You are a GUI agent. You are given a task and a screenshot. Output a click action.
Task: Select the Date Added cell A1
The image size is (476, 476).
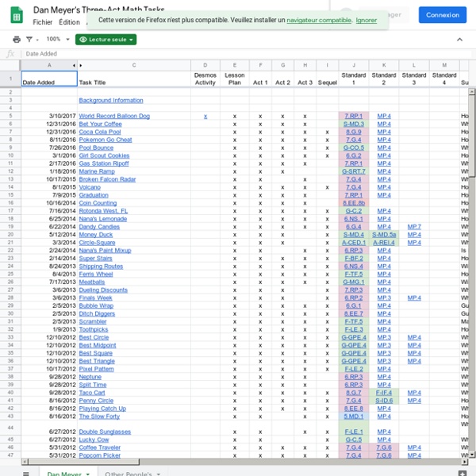tap(49, 79)
